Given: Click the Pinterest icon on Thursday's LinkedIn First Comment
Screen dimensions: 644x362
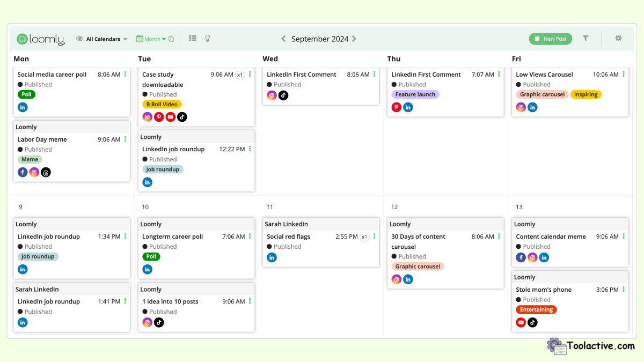Looking at the screenshot, I should coord(396,107).
